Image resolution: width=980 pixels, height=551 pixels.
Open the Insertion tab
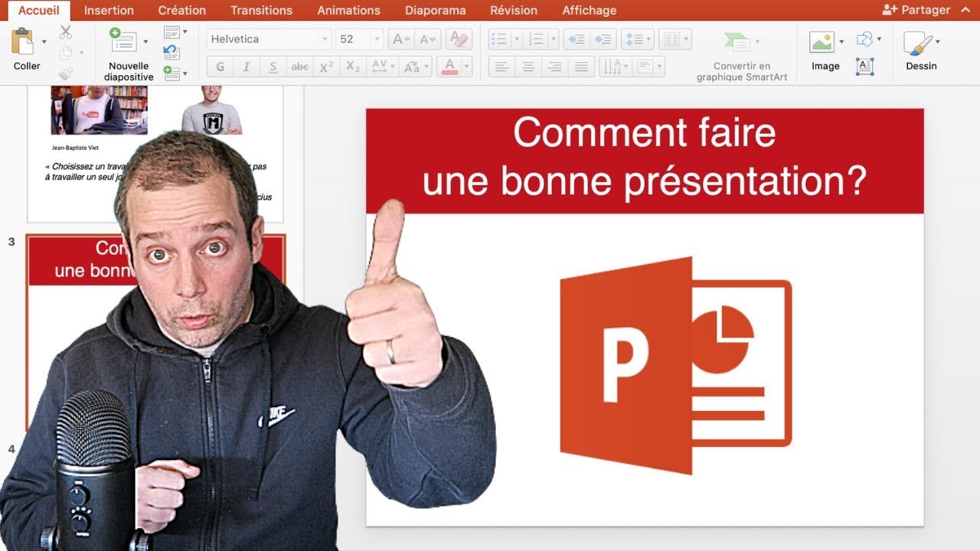coord(109,10)
